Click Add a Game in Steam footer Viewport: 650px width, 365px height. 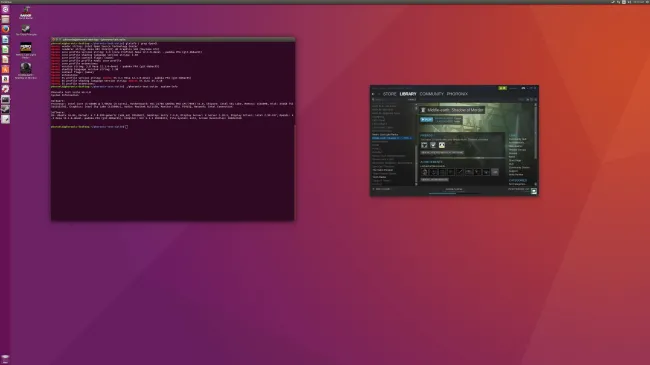pyautogui.click(x=382, y=189)
